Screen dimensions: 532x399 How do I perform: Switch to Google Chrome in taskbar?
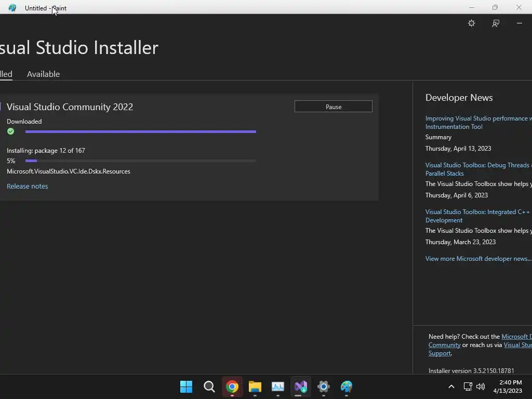point(232,387)
